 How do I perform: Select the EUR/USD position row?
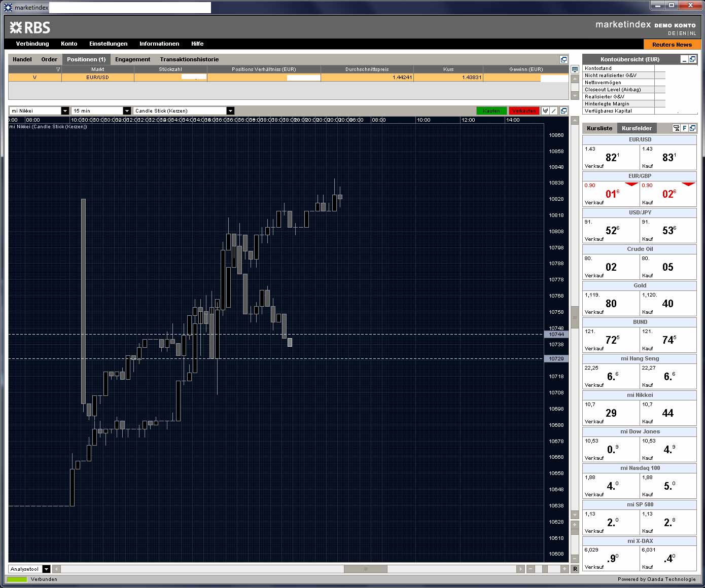tap(288, 78)
